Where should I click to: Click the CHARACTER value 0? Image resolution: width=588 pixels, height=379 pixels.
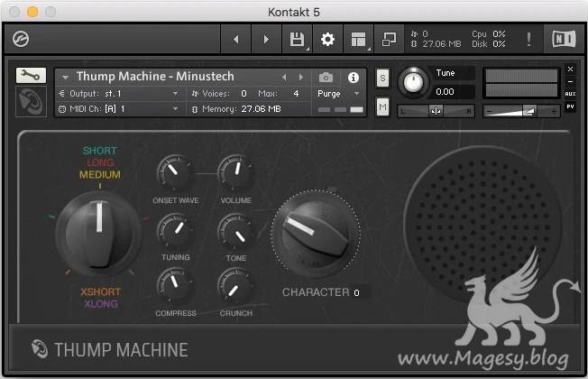356,292
